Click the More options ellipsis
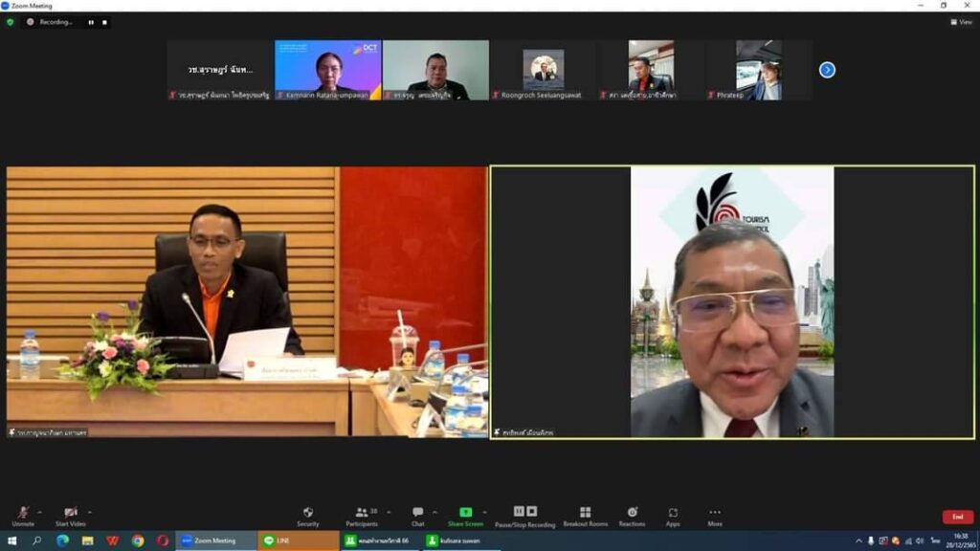Screen dimensions: 980x551 [714, 514]
